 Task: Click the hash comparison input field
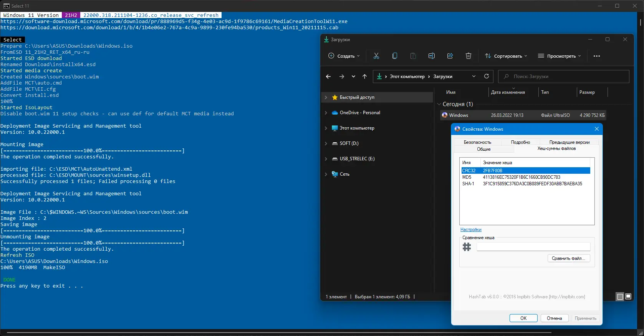coord(533,247)
